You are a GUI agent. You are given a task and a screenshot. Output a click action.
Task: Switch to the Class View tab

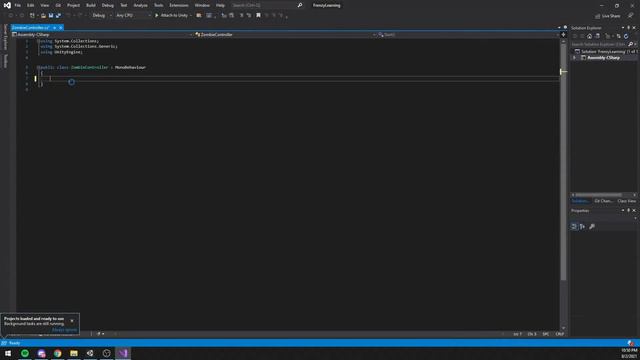tap(627, 201)
